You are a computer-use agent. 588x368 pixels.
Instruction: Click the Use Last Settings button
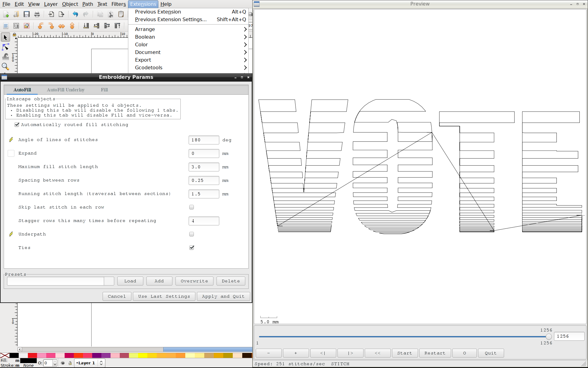click(x=164, y=297)
